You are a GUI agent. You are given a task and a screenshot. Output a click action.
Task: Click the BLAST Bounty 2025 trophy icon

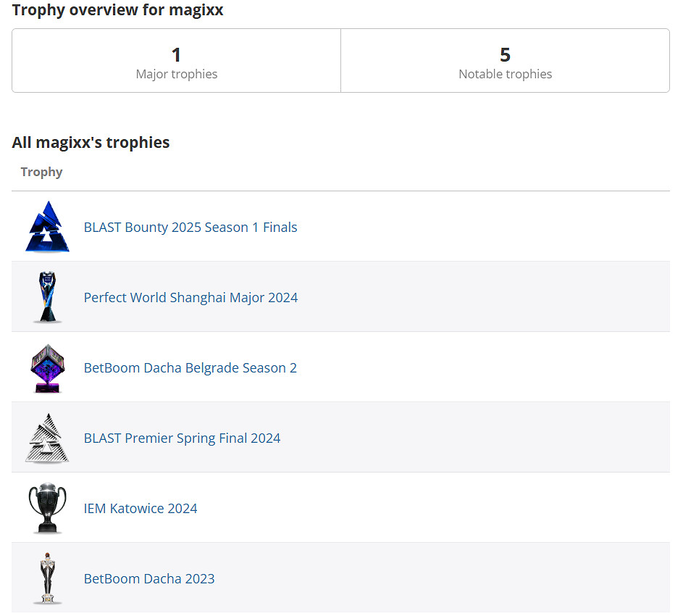(47, 227)
